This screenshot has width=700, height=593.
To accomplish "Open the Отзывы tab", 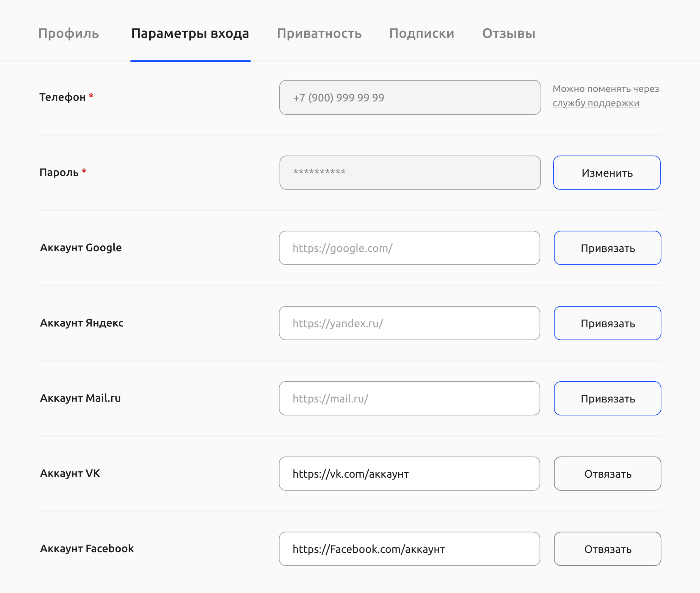I will 509,33.
